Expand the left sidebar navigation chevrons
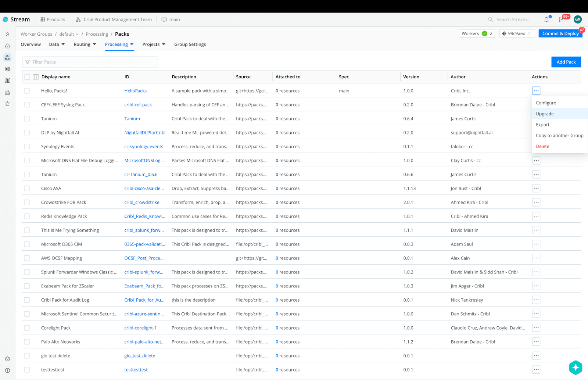This screenshot has height=380, width=588. [x=7, y=34]
